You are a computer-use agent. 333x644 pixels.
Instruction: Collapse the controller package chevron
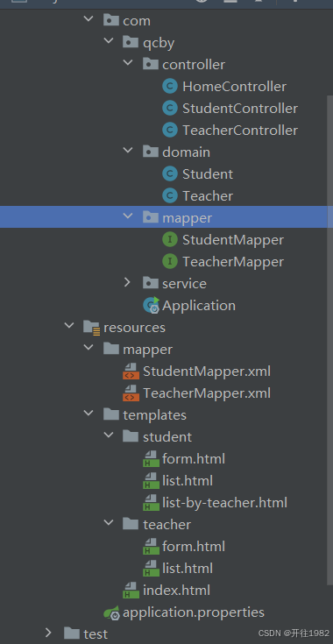tap(128, 62)
